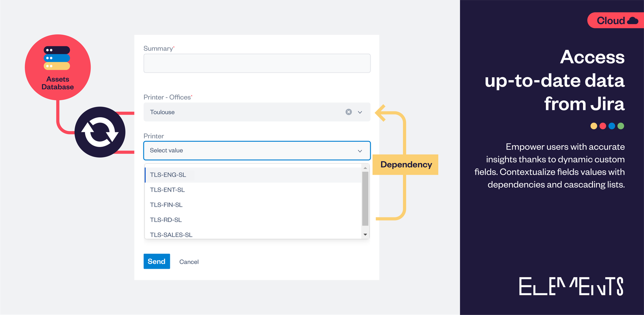Viewport: 644px width, 315px height.
Task: Click the Send button
Action: pyautogui.click(x=157, y=261)
